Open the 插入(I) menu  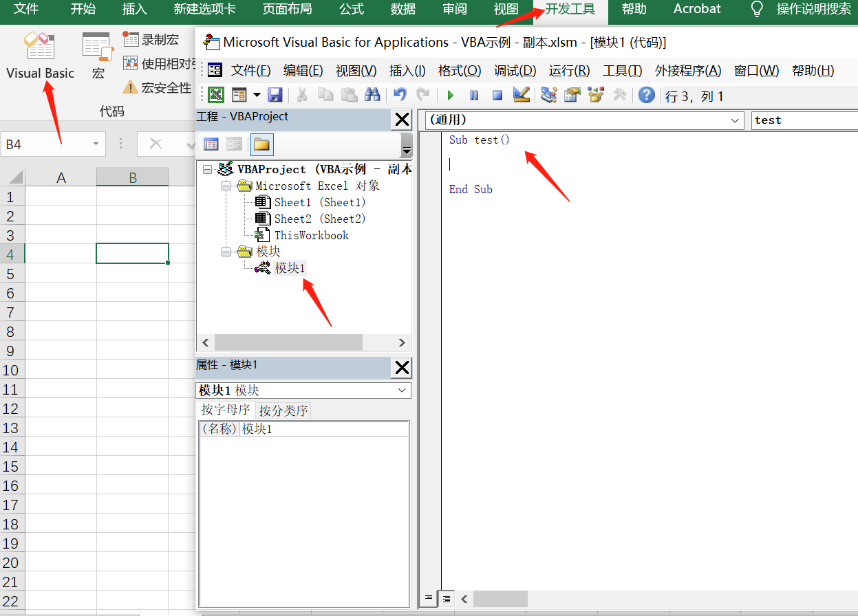point(407,71)
